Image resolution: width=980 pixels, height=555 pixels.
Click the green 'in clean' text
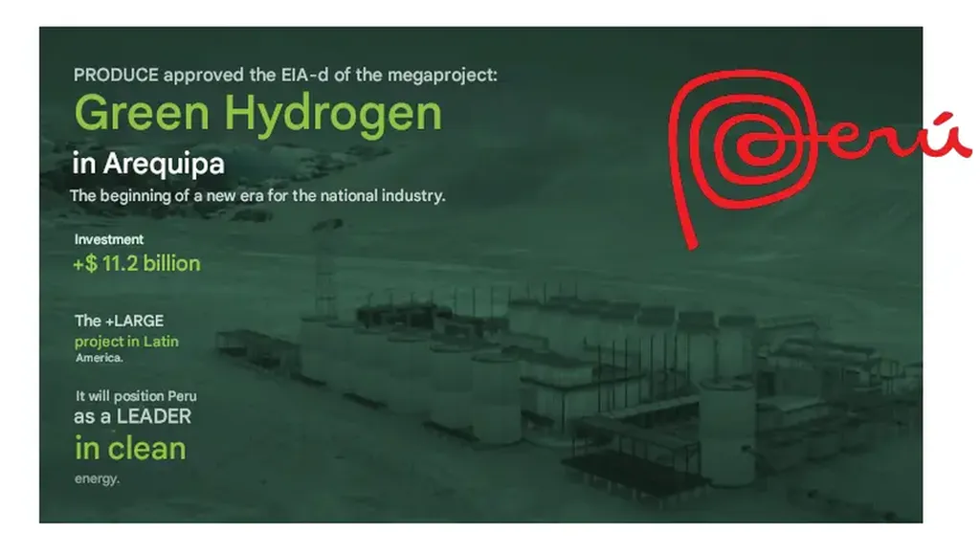click(130, 449)
